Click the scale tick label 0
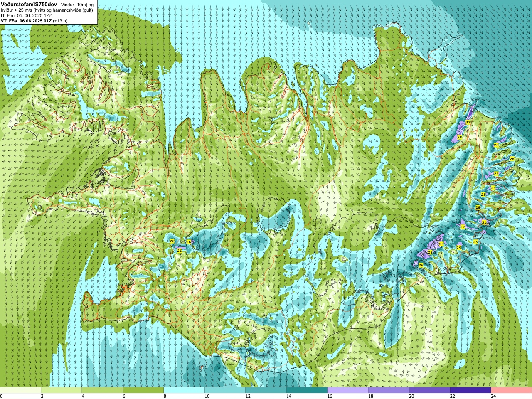Screen dimensions: 532x399 click(1, 397)
